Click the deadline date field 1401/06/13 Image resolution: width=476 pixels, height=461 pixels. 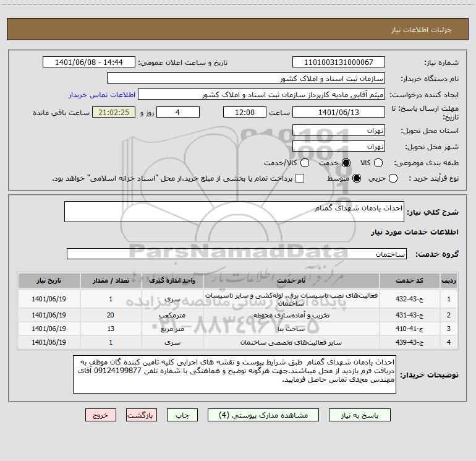pyautogui.click(x=339, y=112)
